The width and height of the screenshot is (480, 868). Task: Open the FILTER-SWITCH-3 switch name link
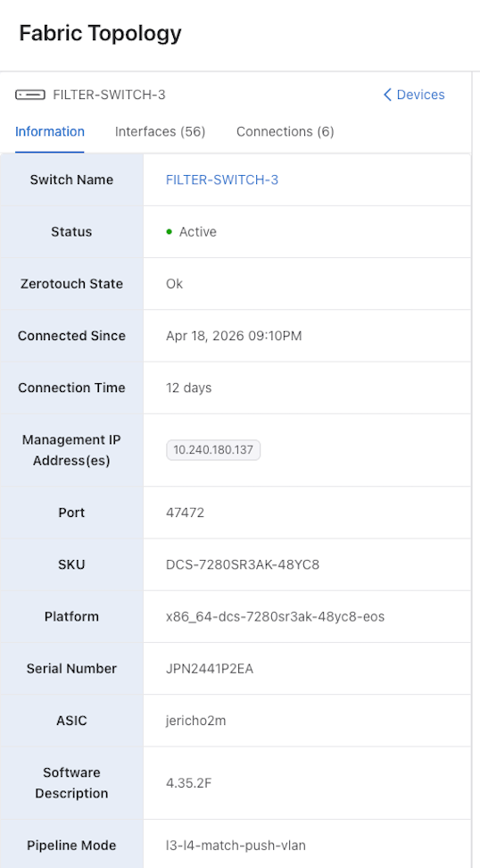pos(222,179)
